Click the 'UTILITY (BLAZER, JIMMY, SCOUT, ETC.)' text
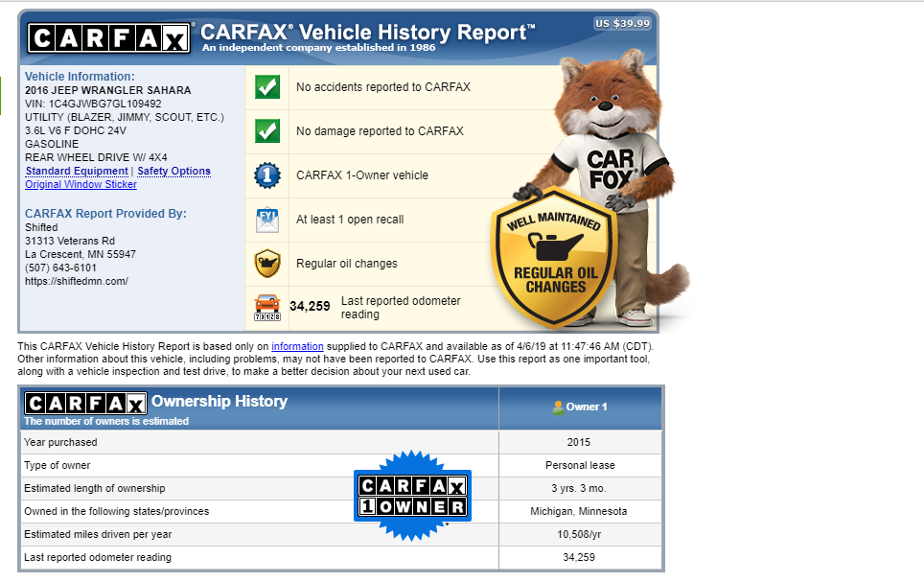The height and width of the screenshot is (582, 924). tap(125, 117)
